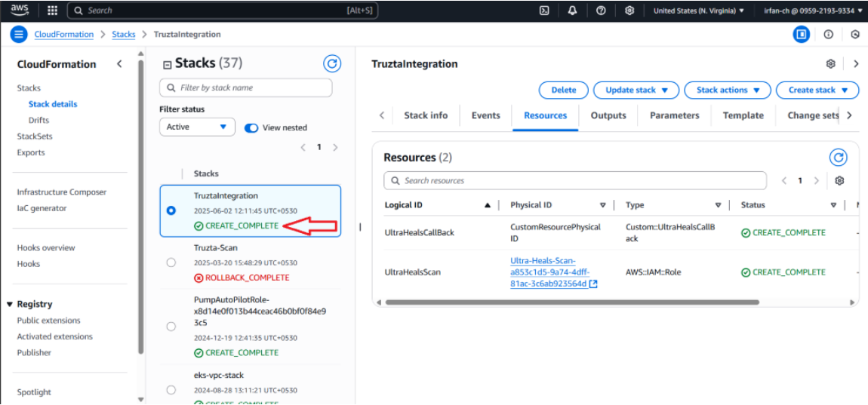
Task: Switch to the Events tab
Action: pos(485,115)
